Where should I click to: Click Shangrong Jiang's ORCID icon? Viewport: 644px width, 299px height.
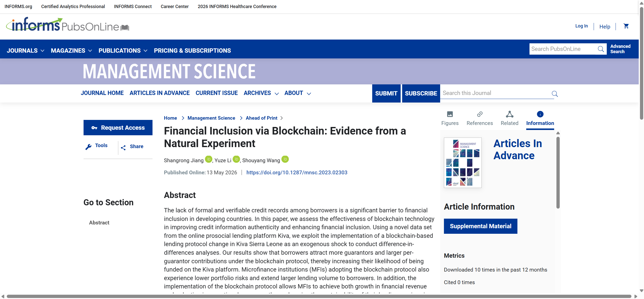click(x=208, y=159)
